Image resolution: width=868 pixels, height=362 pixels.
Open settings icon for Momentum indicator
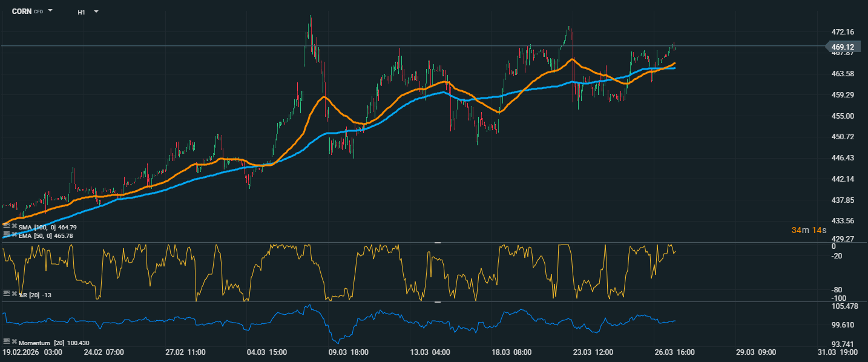tap(6, 342)
